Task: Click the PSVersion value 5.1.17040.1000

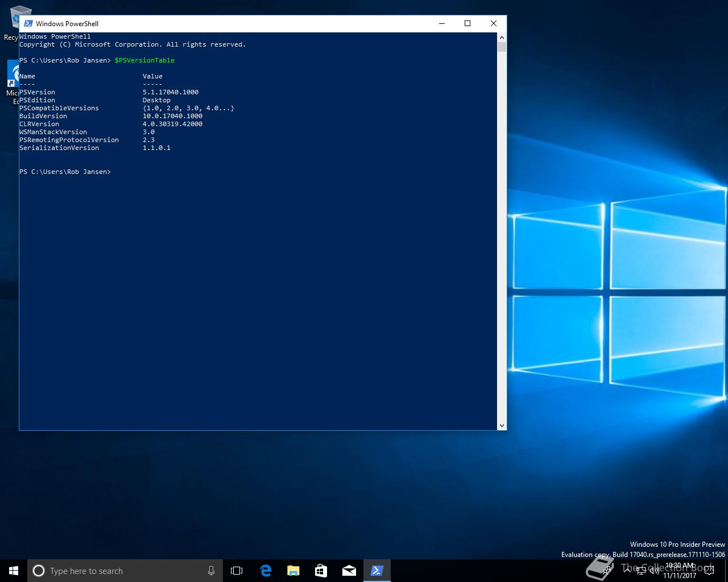Action: [x=171, y=92]
